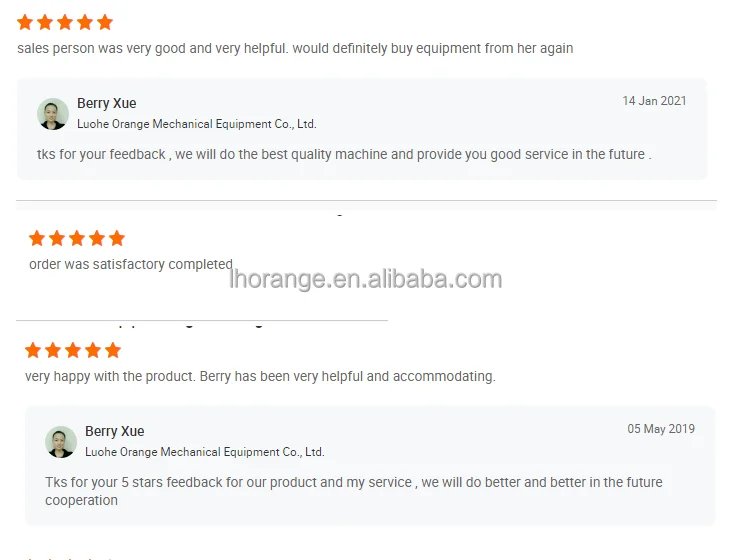The width and height of the screenshot is (730, 560).
Task: Click the 'very happy with the product' review text
Action: click(x=260, y=376)
